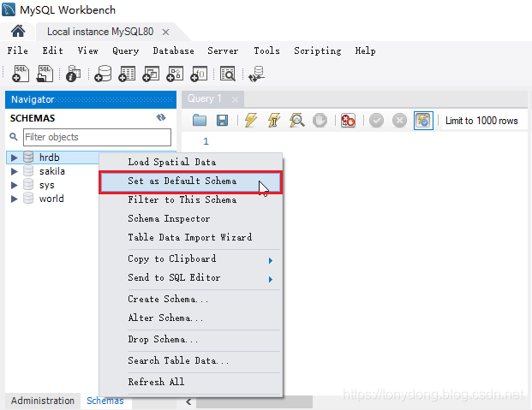Execute statement under cursor icon
Viewport: 532px width, 410px height.
274,120
